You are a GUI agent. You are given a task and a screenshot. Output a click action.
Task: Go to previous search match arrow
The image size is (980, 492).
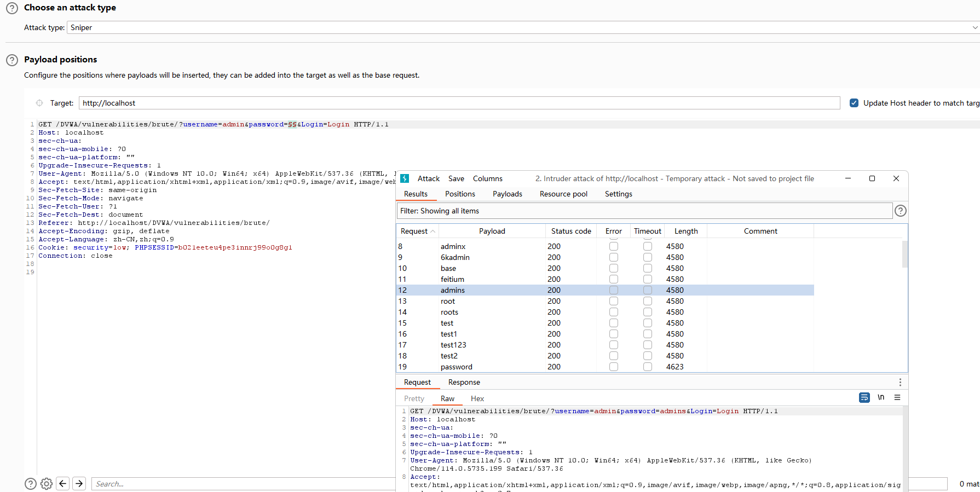click(x=63, y=483)
